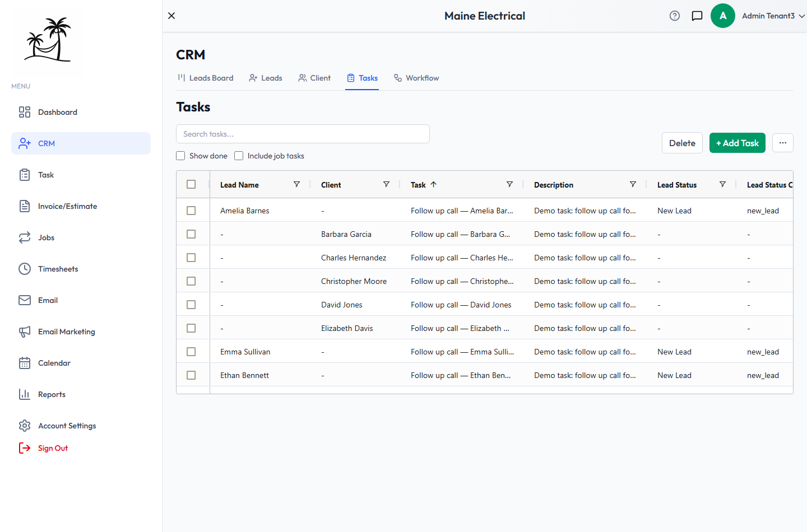The image size is (807, 532).
Task: Click the Christopher Moore client cell
Action: coord(354,281)
